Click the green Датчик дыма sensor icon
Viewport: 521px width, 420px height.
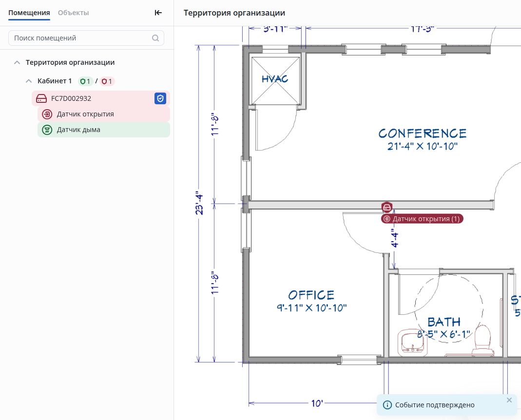[x=47, y=130]
